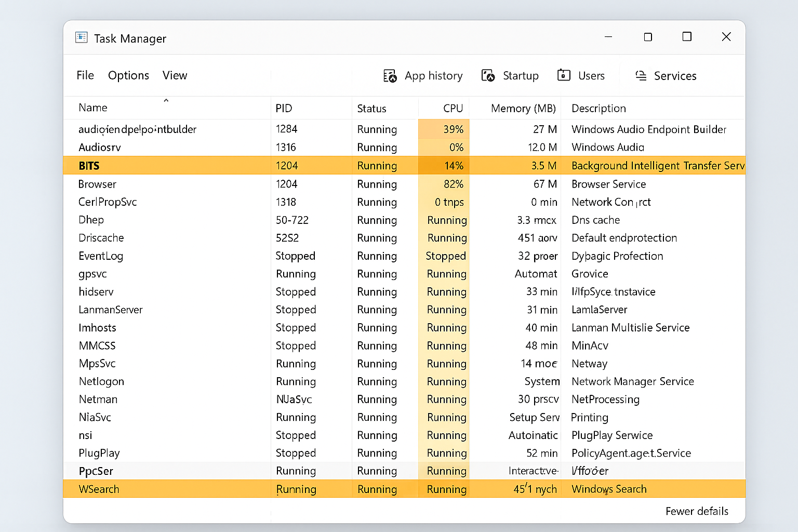Switch to the Startup tab

tap(510, 76)
